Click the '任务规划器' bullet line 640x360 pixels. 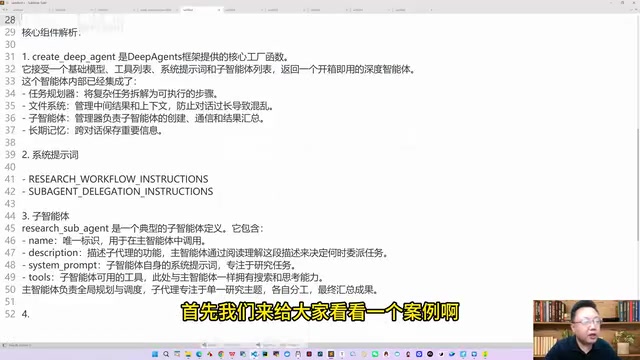coord(121,93)
